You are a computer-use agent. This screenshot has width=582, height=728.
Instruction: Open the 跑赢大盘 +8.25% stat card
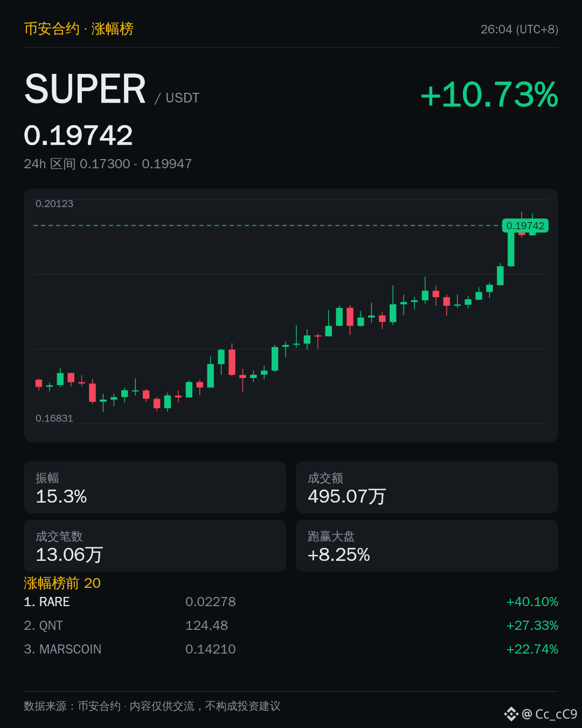427,546
